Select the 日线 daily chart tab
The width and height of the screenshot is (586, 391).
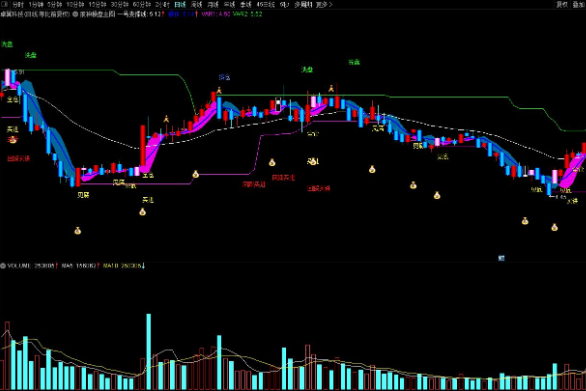tap(180, 4)
